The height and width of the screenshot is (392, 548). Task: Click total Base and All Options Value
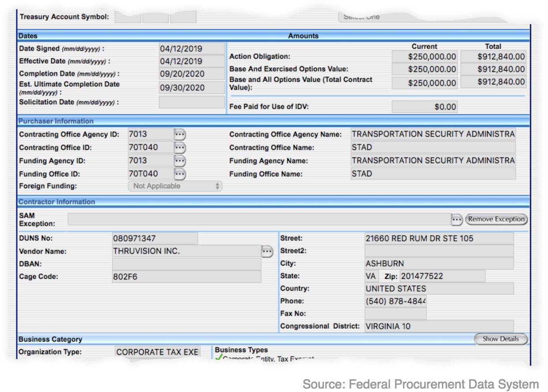[x=494, y=82]
